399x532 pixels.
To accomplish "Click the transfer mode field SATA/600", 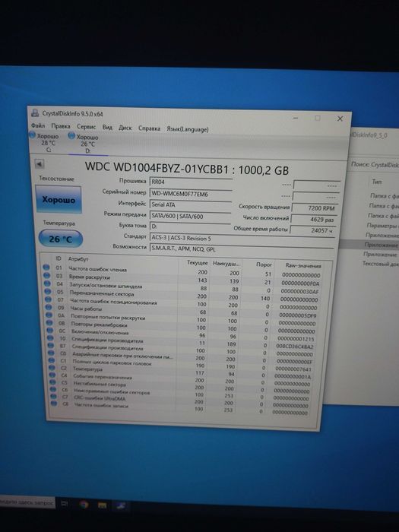I will pos(190,217).
